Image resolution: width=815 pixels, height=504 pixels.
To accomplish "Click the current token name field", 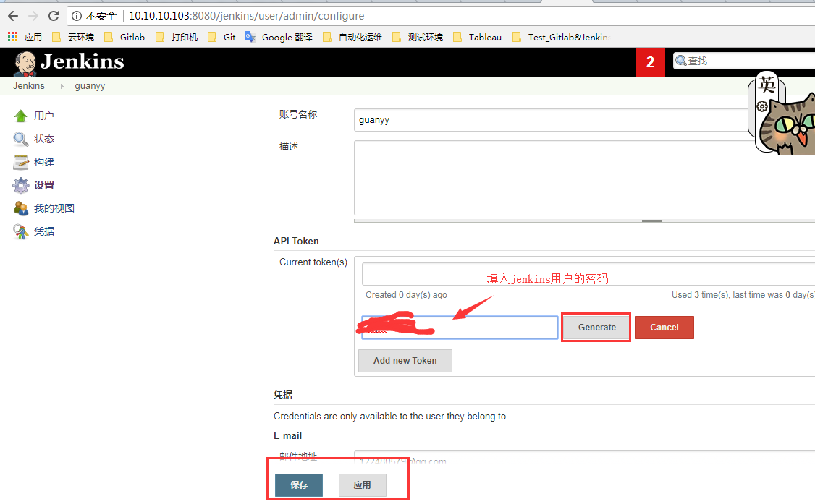I will 588,274.
